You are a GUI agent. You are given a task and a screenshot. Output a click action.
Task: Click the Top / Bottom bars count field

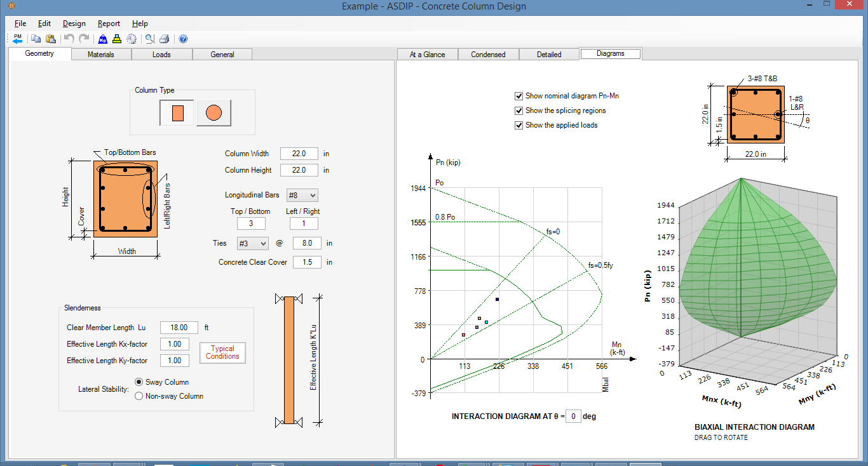point(251,223)
